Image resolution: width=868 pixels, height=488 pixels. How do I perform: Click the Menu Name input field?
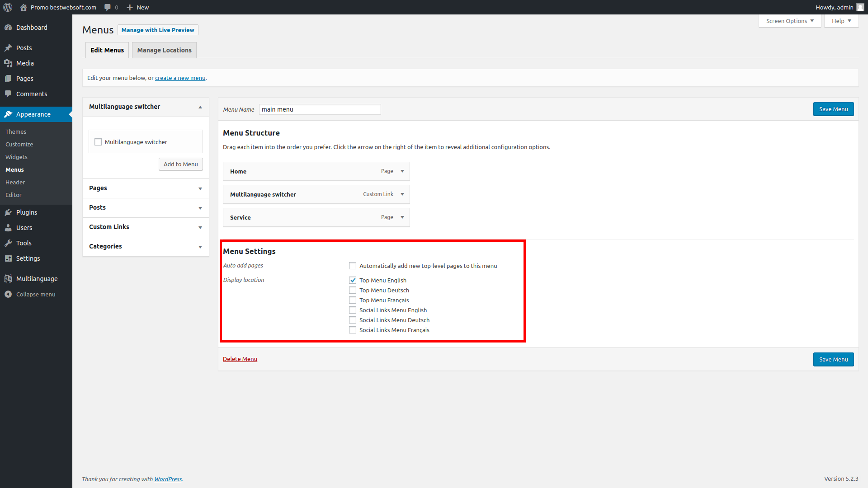pyautogui.click(x=320, y=109)
